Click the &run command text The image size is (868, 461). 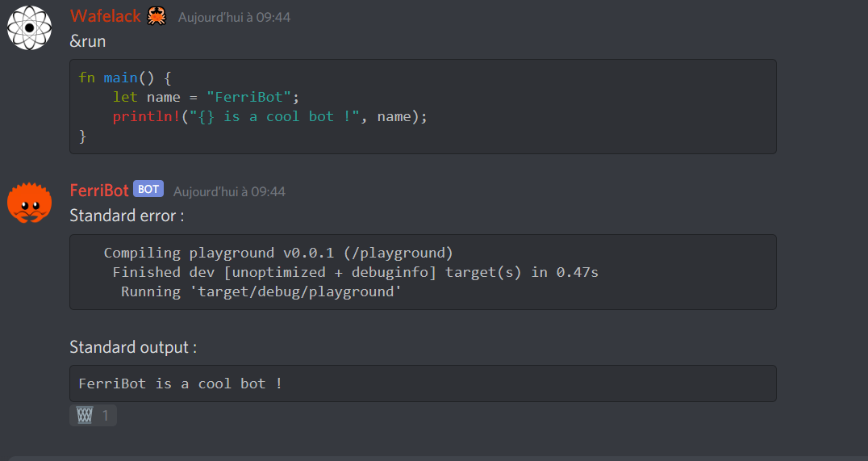coord(88,41)
